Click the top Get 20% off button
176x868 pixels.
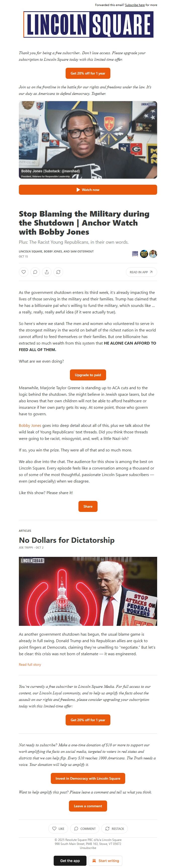pyautogui.click(x=88, y=73)
